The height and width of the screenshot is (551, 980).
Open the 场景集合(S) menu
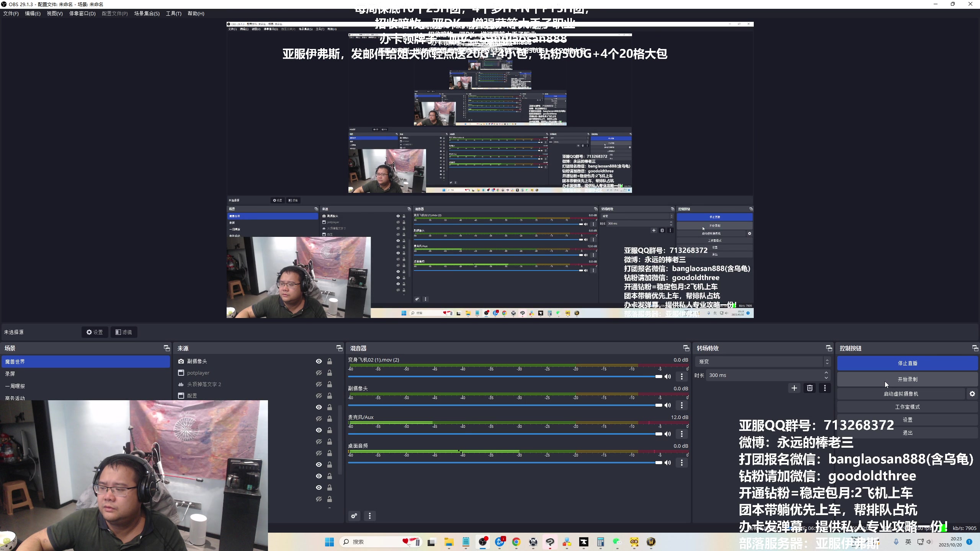coord(147,13)
